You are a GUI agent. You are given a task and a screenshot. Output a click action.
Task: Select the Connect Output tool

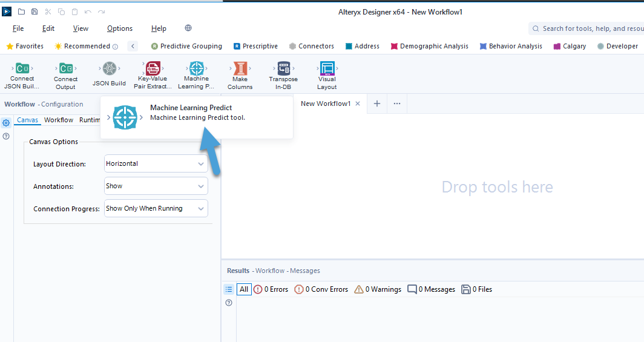(66, 76)
